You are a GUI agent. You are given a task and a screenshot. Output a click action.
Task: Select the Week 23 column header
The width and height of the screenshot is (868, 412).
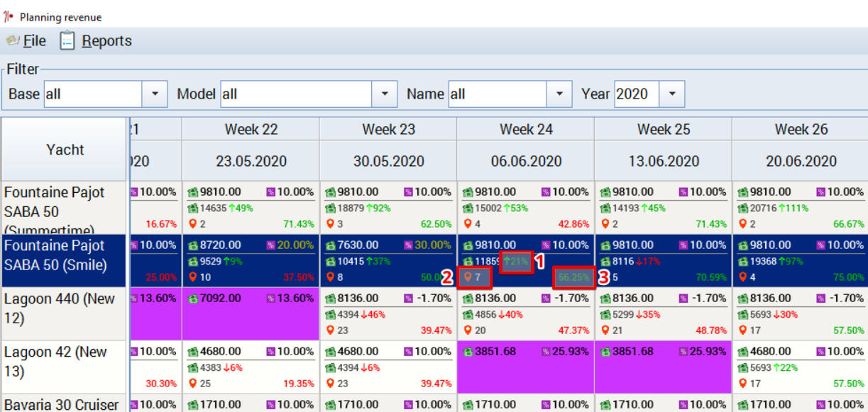(x=388, y=129)
